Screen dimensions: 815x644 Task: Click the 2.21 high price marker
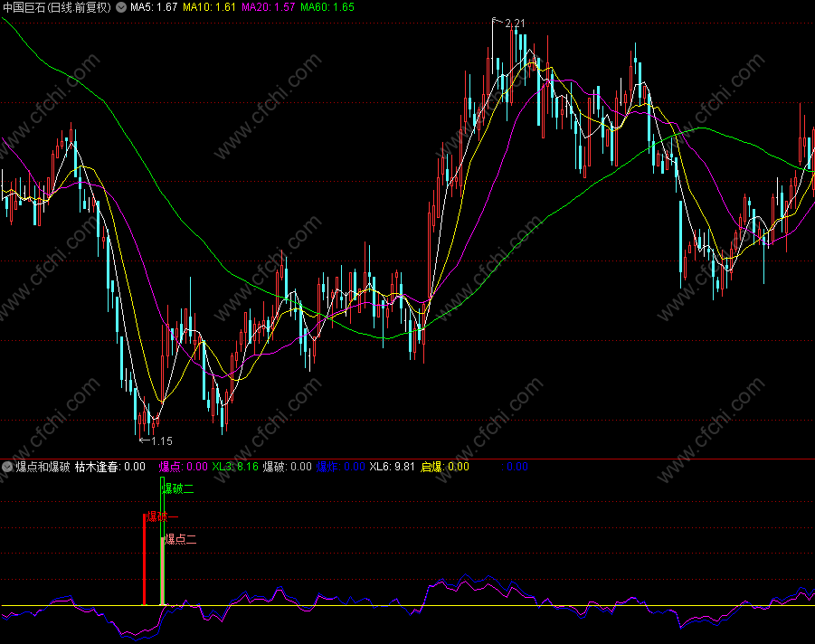(515, 24)
